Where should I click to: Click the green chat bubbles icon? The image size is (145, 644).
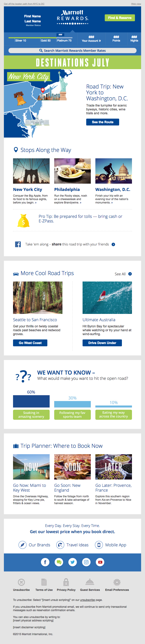pyautogui.click(x=59, y=562)
